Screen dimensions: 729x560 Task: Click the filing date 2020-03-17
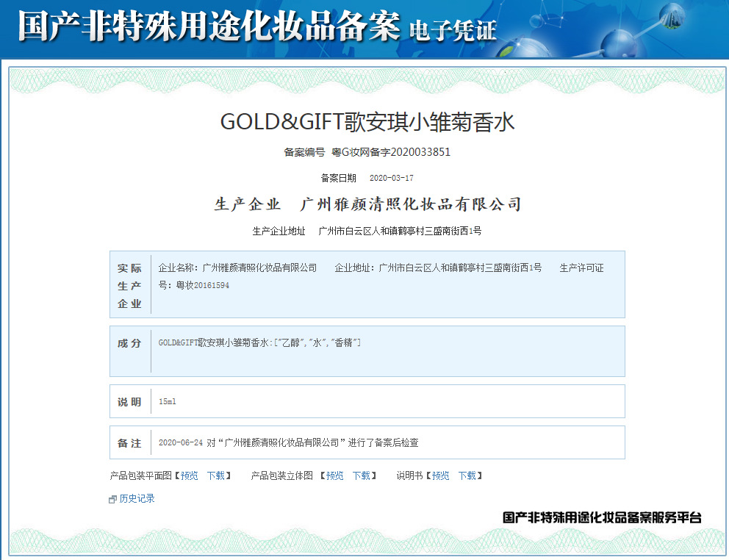(x=392, y=178)
